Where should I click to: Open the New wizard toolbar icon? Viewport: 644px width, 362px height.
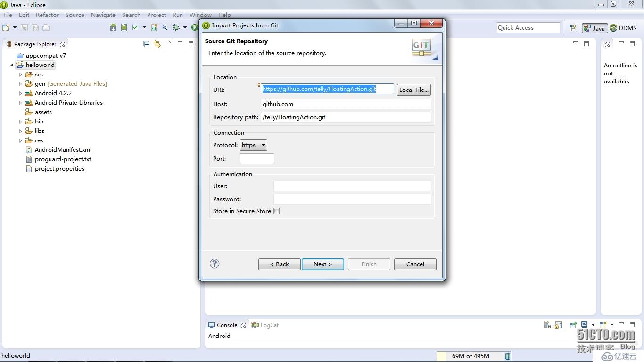point(6,27)
